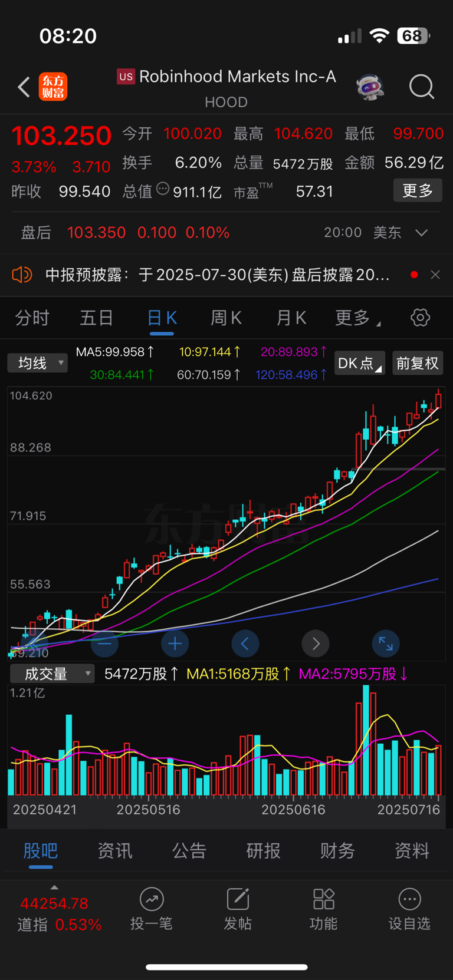The width and height of the screenshot is (453, 980).
Task: Tap the 投一笔 icon
Action: pos(152,900)
